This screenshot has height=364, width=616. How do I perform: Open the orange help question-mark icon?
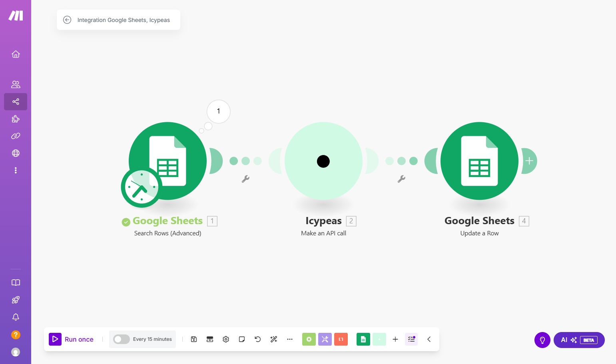(16, 335)
